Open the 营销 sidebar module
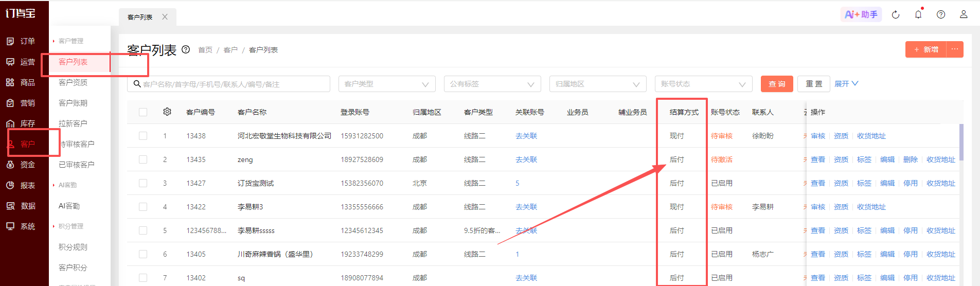The width and height of the screenshot is (980, 286). coord(21,103)
